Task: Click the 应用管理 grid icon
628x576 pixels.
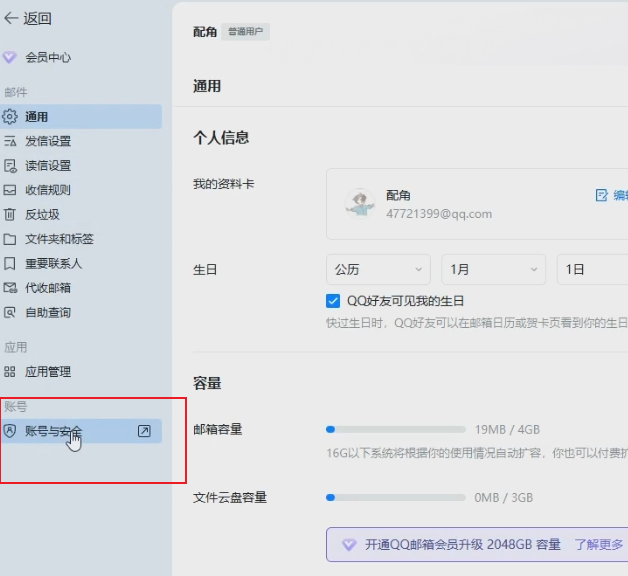Action: coord(10,372)
